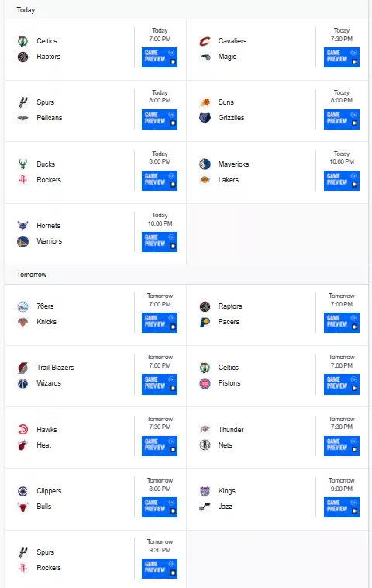
Task: Open Game Preview for Kings vs Jazz
Action: tap(342, 507)
